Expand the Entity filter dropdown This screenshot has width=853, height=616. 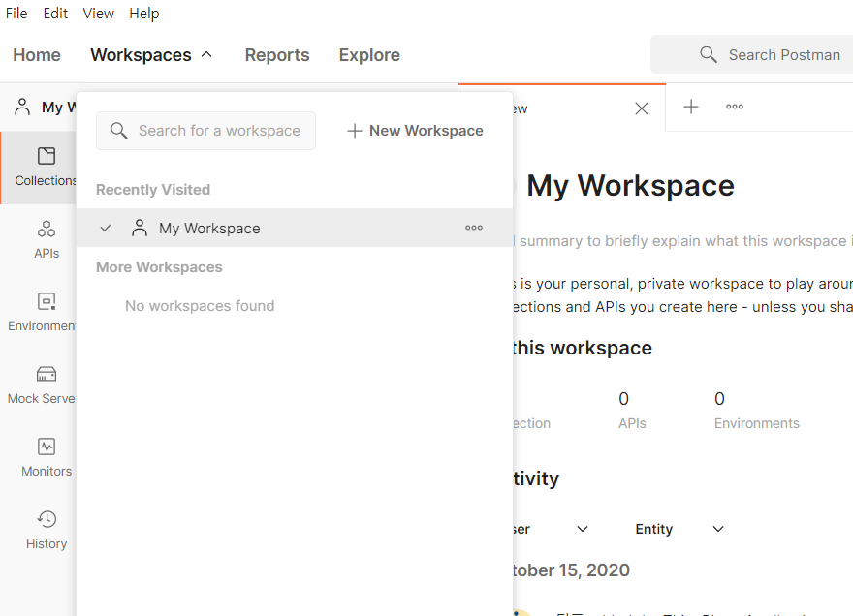[718, 529]
